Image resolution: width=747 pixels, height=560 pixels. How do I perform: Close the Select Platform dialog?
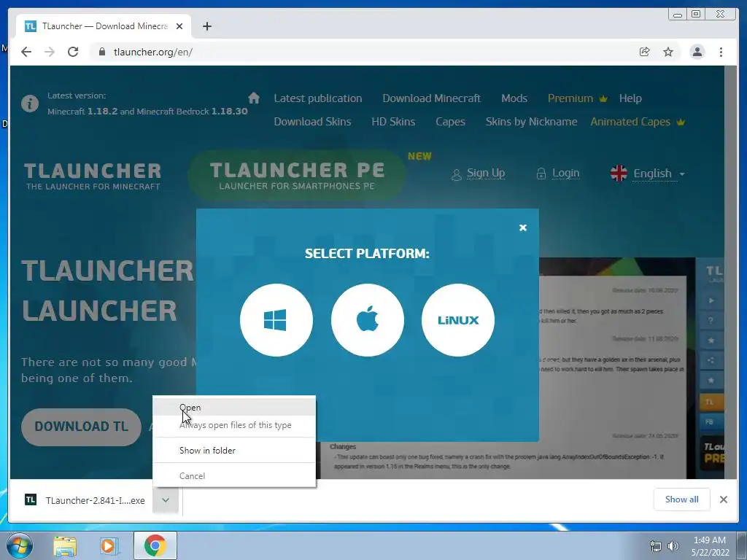tap(522, 227)
